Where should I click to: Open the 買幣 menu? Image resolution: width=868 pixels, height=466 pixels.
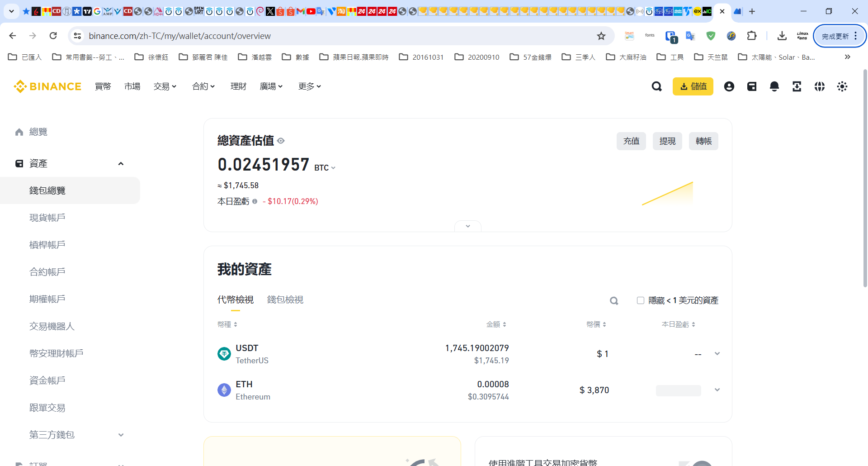pos(103,86)
